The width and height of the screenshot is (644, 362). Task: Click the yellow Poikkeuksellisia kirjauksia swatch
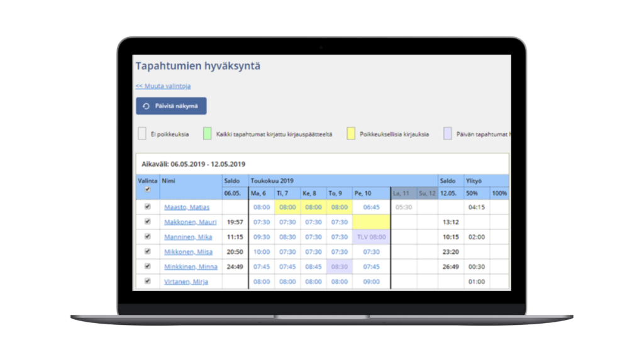pos(351,133)
